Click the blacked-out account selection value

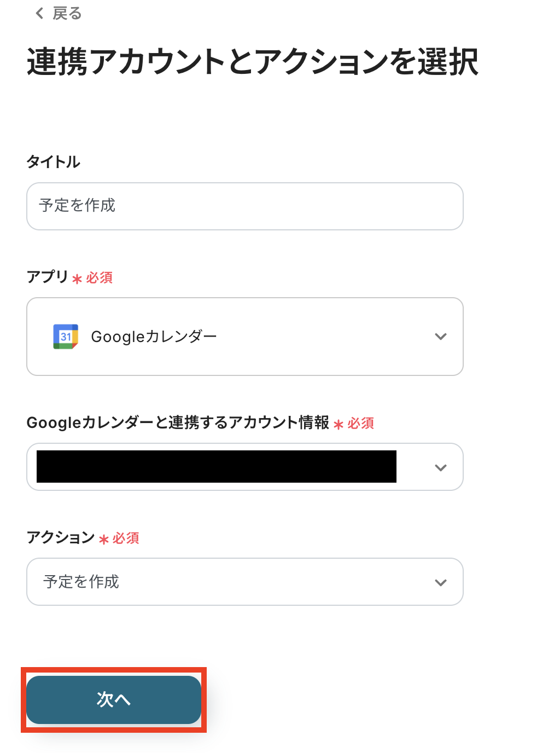click(216, 467)
